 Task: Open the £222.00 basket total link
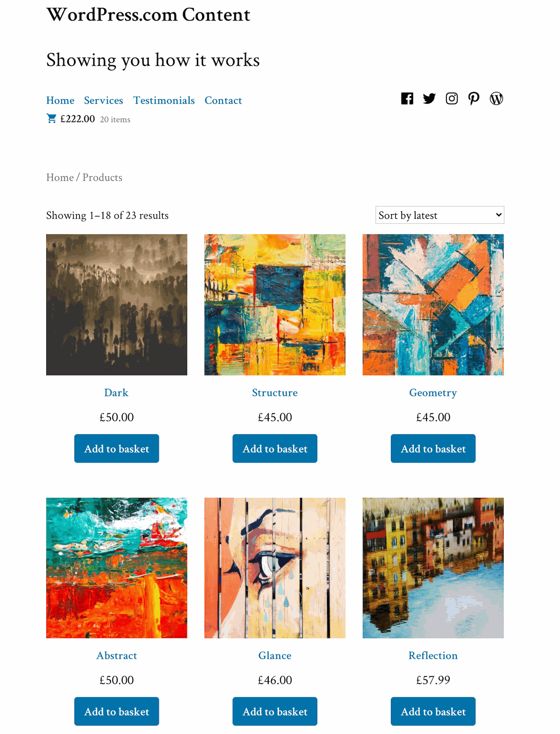(78, 119)
